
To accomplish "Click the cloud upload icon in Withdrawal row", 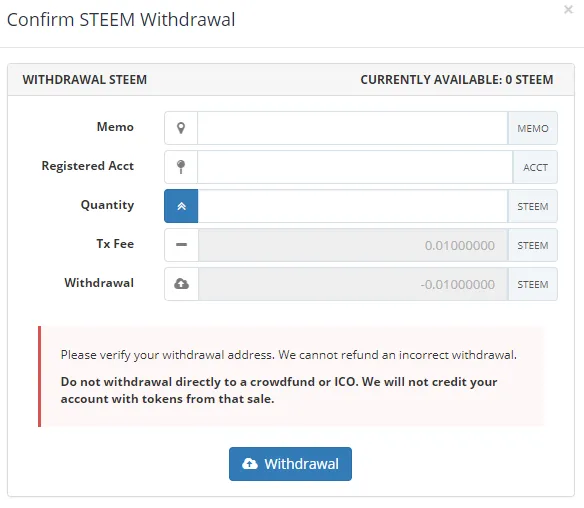I will (181, 284).
